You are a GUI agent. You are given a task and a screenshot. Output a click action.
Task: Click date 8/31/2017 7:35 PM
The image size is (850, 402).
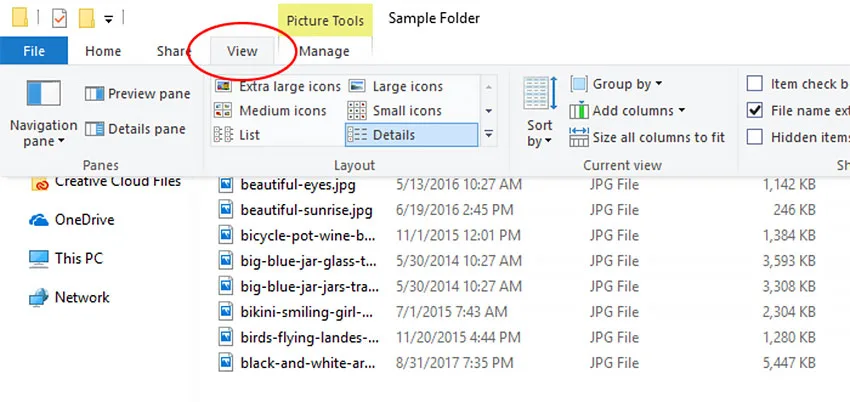[454, 363]
